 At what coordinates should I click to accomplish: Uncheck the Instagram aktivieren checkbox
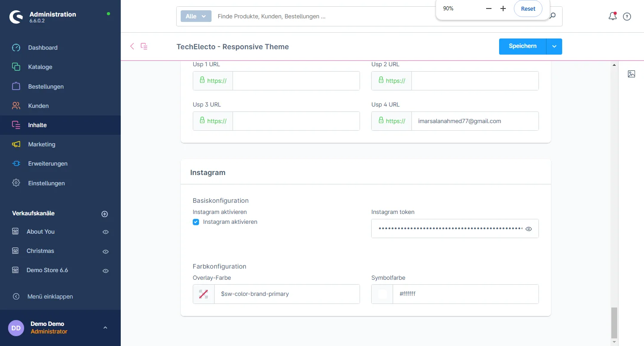[196, 222]
